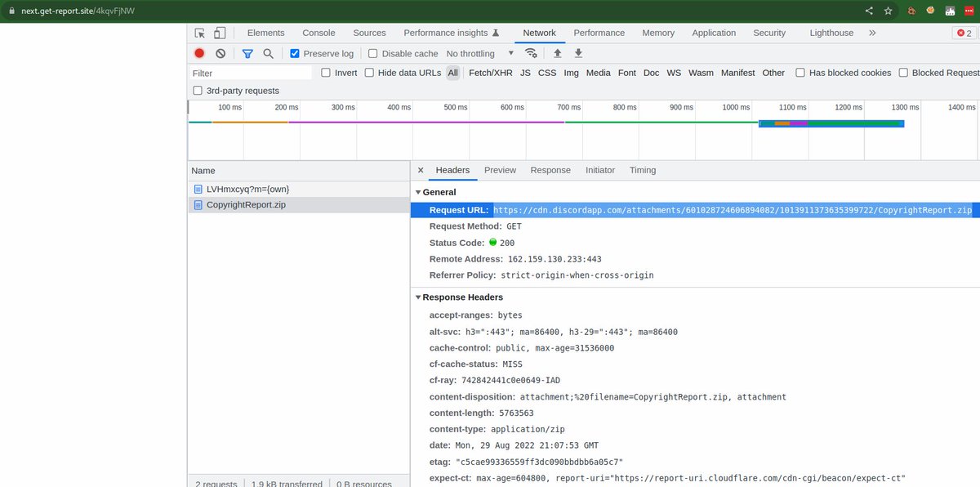Check the 3rd-party requests box
The height and width of the screenshot is (487, 980).
(x=198, y=91)
